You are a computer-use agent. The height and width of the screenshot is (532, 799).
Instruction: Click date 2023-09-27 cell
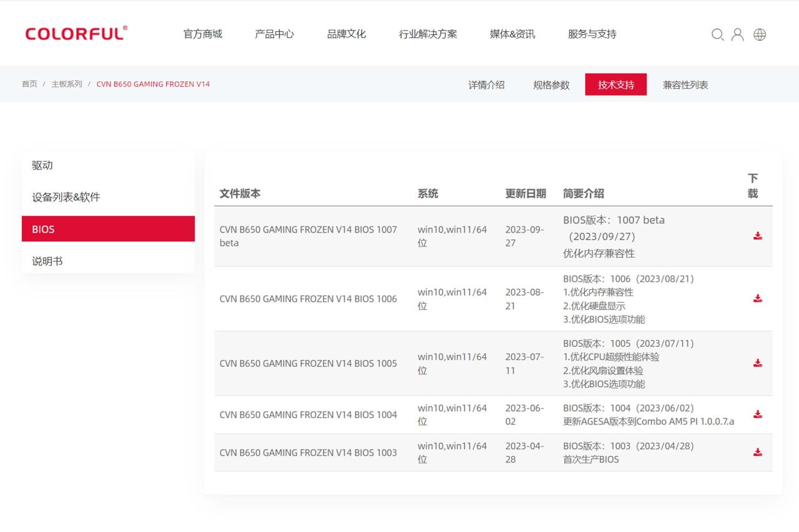coord(524,236)
